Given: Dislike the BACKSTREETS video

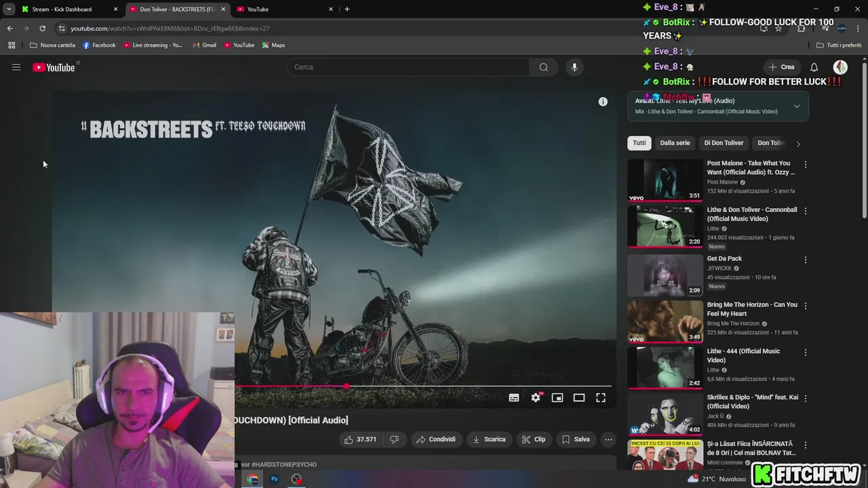Looking at the screenshot, I should pyautogui.click(x=394, y=439).
